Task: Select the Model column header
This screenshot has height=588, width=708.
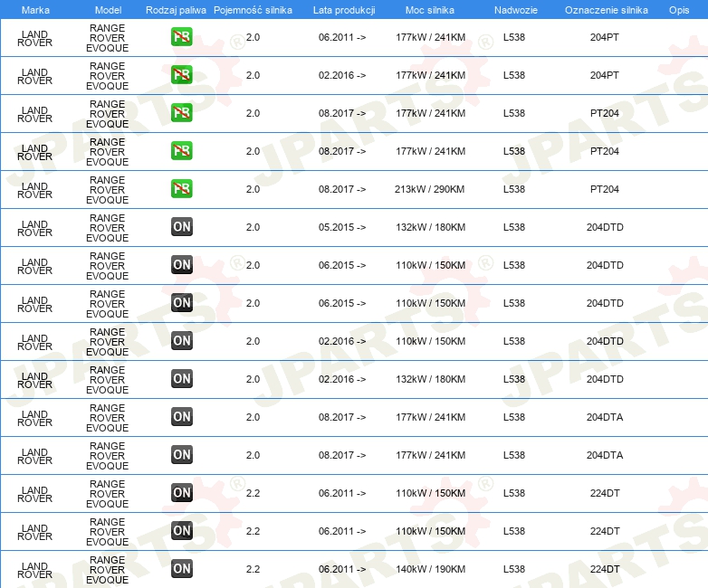Action: pyautogui.click(x=109, y=10)
